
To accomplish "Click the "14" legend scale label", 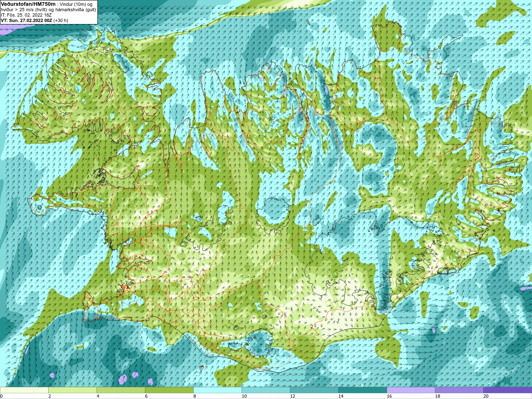I will click(341, 396).
